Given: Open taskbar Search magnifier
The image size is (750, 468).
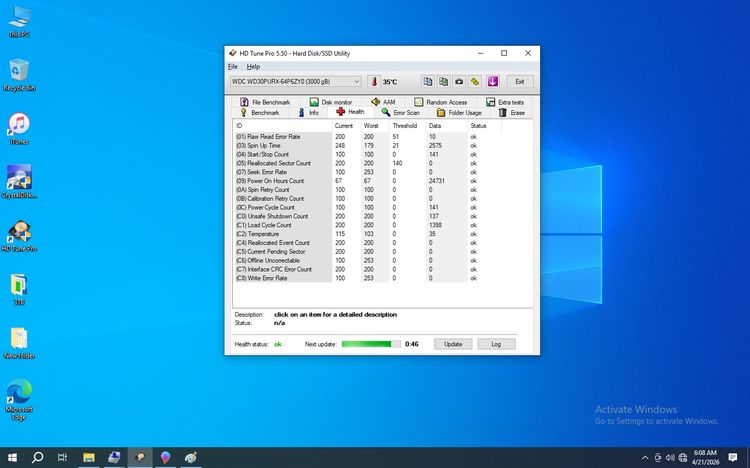Looking at the screenshot, I should pos(37,457).
